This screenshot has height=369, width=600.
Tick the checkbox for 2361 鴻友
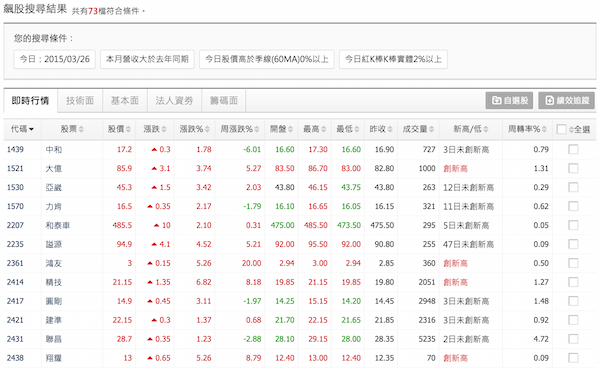click(573, 263)
